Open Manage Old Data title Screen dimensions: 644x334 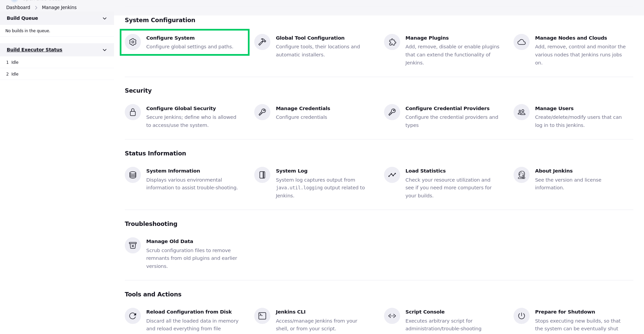click(x=170, y=241)
